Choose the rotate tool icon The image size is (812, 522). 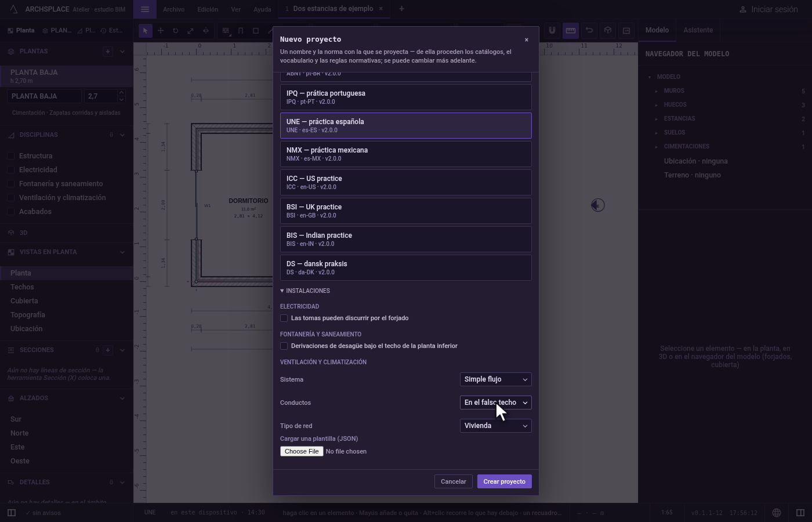tap(175, 31)
